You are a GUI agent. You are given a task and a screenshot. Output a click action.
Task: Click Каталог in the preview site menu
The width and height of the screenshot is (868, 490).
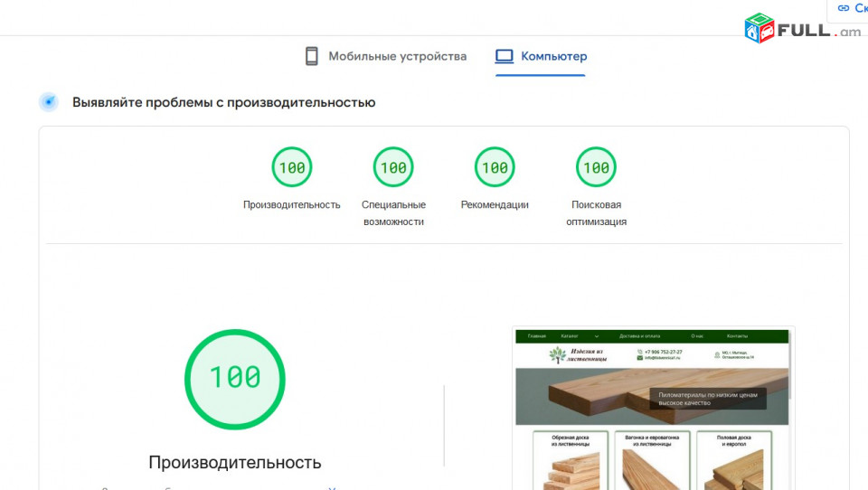click(569, 336)
